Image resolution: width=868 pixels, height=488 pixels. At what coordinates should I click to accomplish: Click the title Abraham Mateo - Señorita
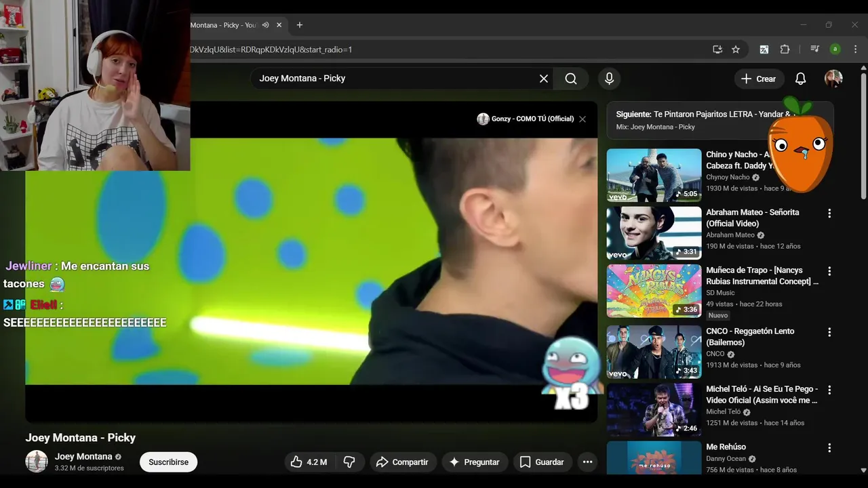coord(753,218)
